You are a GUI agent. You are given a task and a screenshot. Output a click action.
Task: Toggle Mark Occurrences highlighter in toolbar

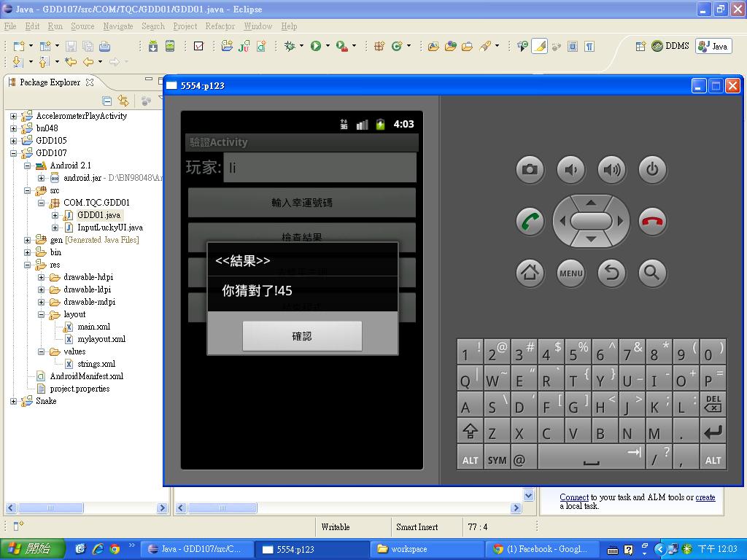(539, 46)
